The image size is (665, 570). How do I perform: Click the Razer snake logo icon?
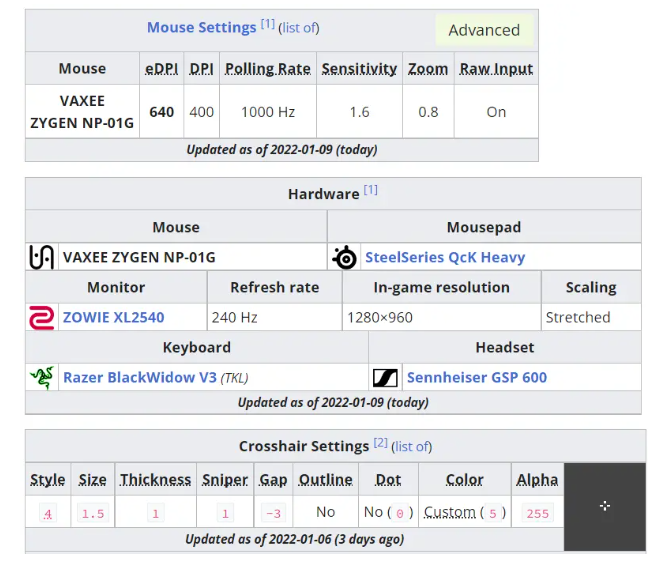pyautogui.click(x=42, y=377)
